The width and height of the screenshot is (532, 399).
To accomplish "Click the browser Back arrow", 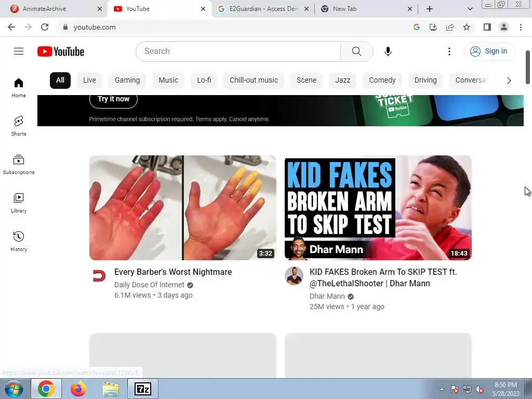I will [x=11, y=27].
